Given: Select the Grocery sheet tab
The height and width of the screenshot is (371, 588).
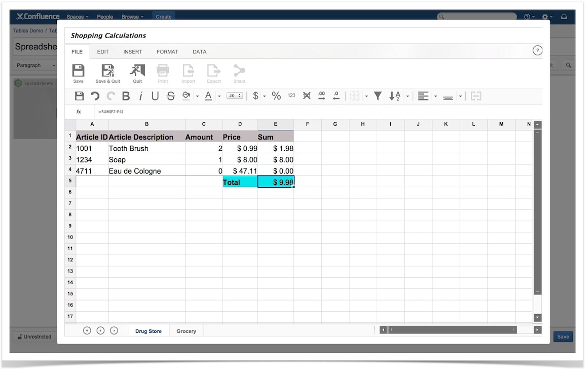Looking at the screenshot, I should [187, 331].
